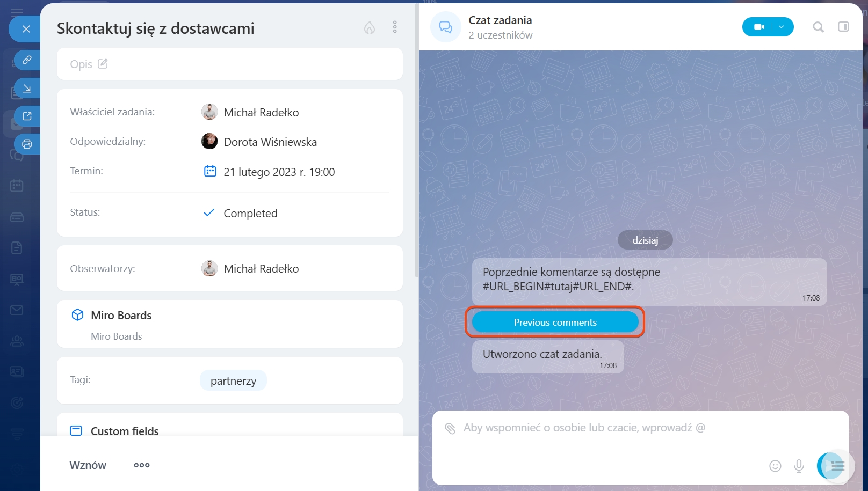Click the task owner's avatar photo

(x=209, y=112)
